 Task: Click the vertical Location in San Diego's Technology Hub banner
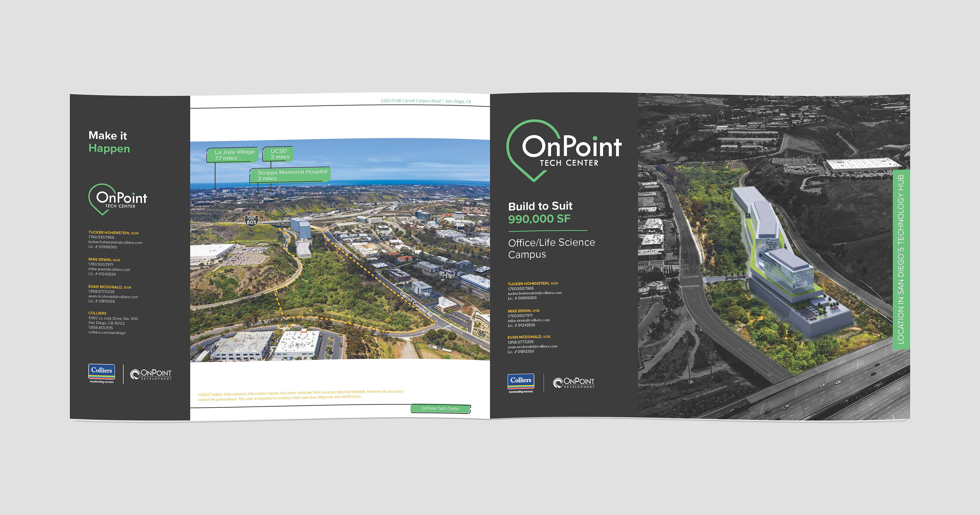(x=901, y=259)
